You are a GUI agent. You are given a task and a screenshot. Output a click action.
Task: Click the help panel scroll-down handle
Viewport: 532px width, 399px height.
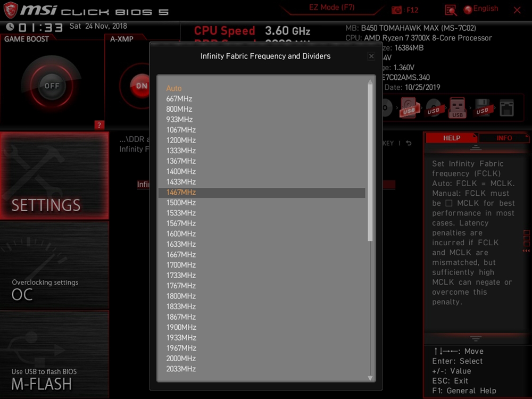[x=476, y=338]
